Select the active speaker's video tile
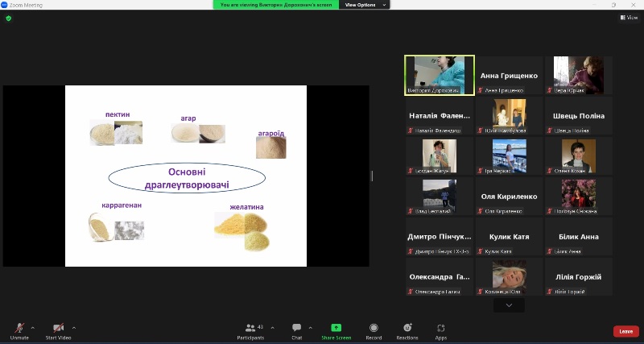Viewport: 644px width, 344px height. click(440, 75)
